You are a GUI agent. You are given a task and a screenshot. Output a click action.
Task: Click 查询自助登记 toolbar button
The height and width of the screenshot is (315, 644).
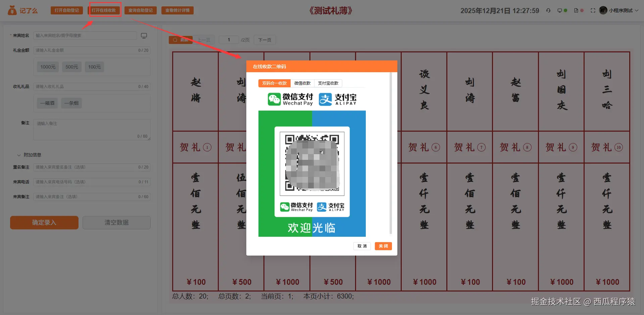(141, 10)
